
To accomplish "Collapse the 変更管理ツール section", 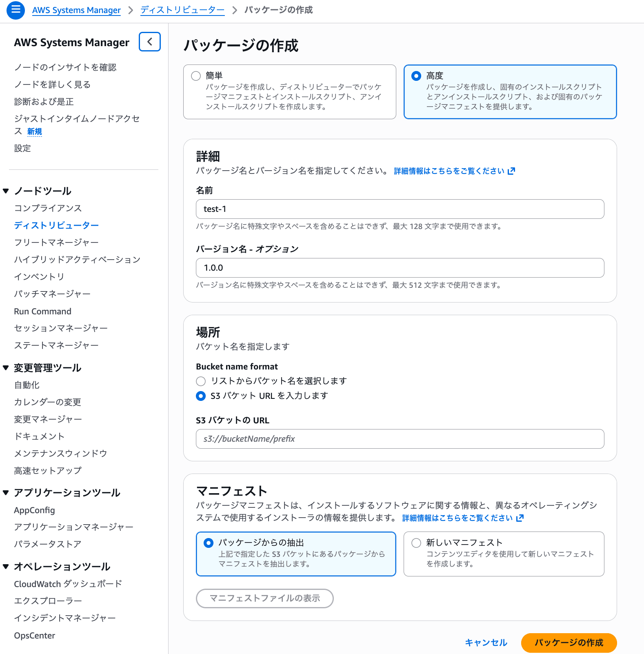I will (6, 368).
